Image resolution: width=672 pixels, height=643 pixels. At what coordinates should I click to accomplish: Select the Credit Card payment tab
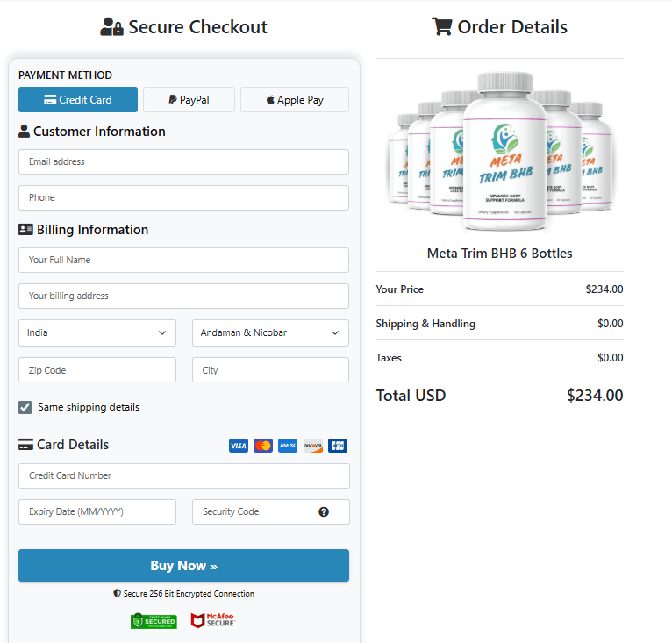(78, 100)
